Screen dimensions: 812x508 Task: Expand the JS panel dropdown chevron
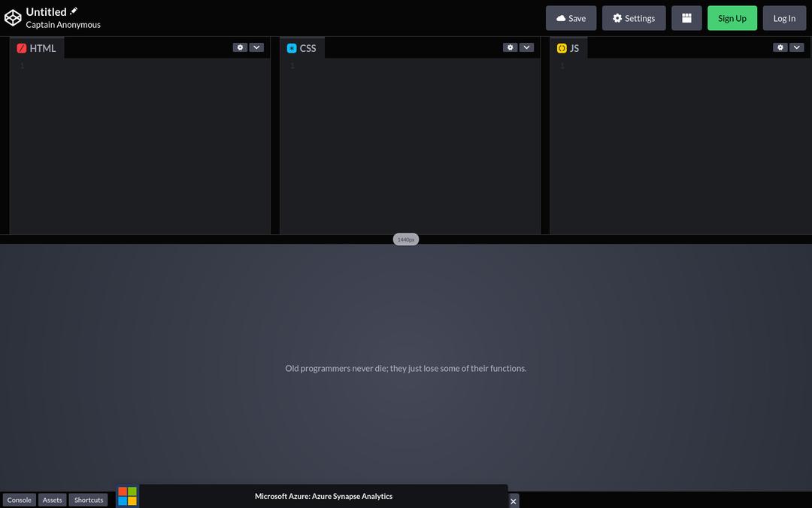[x=797, y=47]
